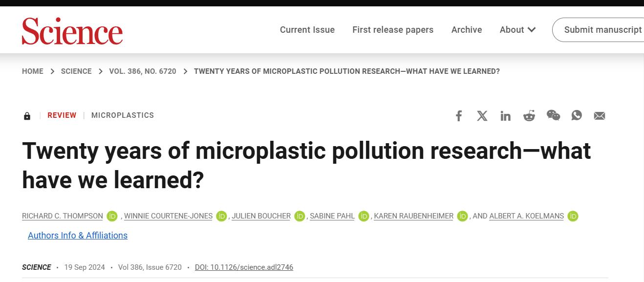644x282 pixels.
Task: Open Authors Info & Affiliations link
Action: tap(78, 236)
